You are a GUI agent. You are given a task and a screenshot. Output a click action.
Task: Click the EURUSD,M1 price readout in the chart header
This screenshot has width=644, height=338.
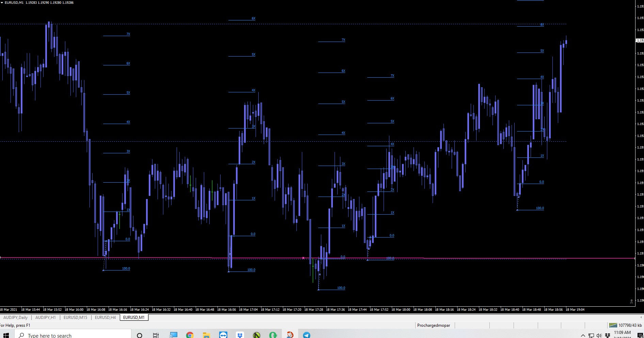[39, 3]
